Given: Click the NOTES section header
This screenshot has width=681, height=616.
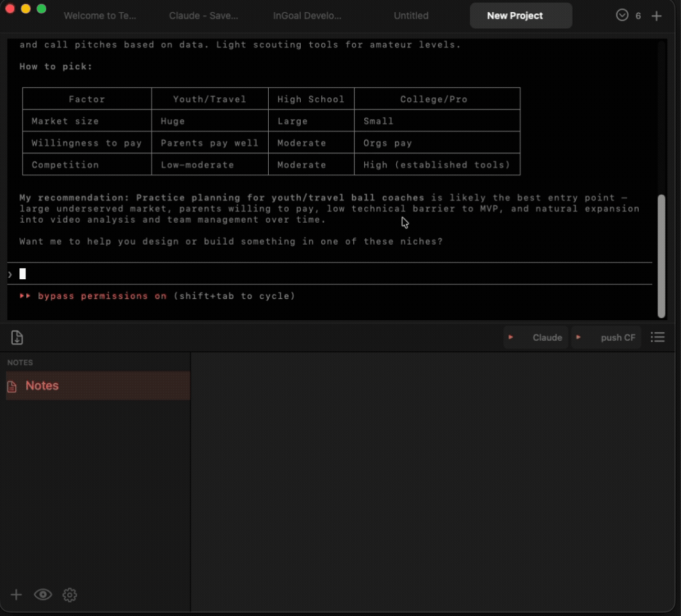Looking at the screenshot, I should pos(20,362).
